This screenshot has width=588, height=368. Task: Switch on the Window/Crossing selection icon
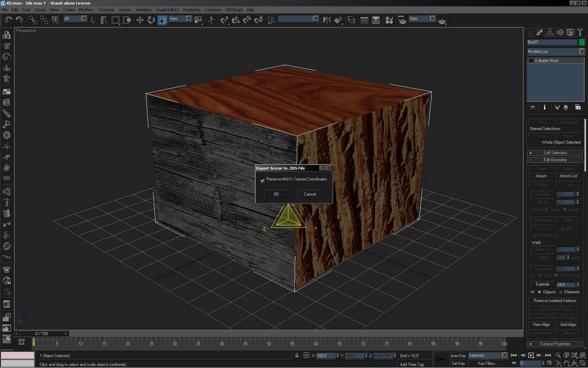point(127,20)
